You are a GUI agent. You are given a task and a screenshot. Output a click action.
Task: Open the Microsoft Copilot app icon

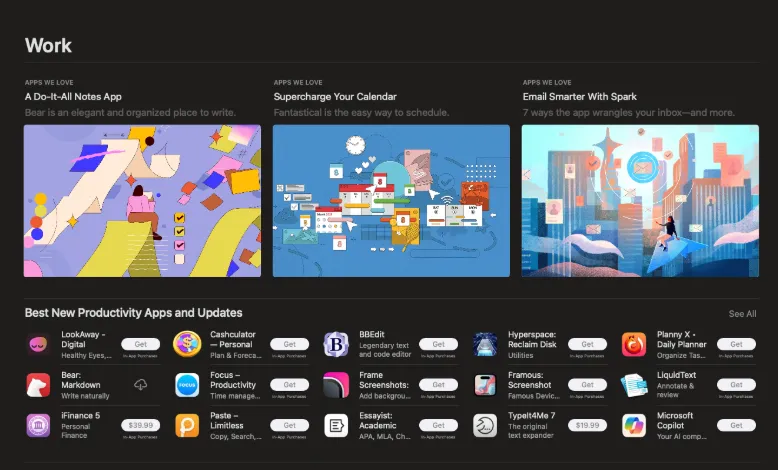coord(634,425)
